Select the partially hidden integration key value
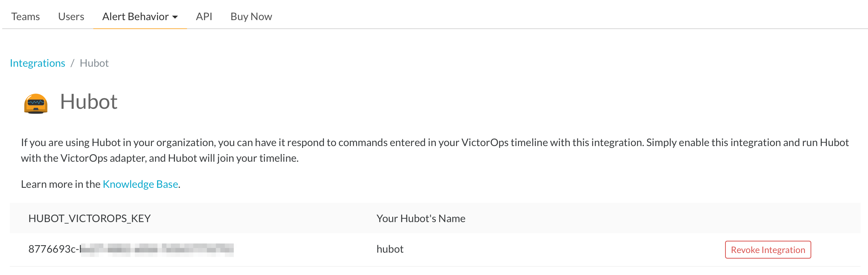The image size is (868, 275). (x=132, y=249)
